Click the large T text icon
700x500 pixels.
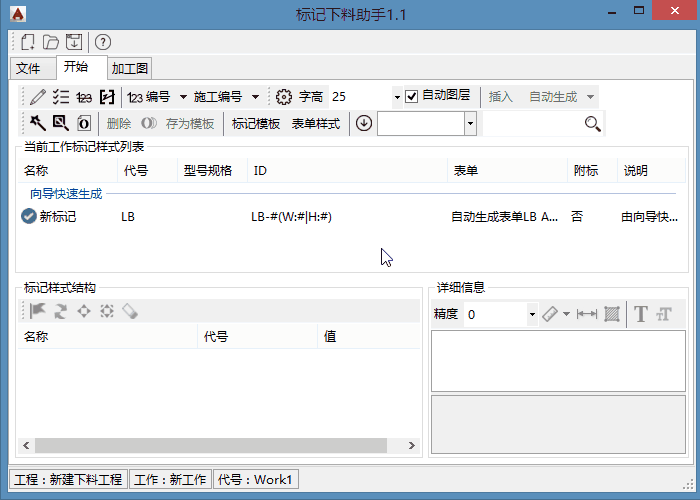pyautogui.click(x=641, y=314)
